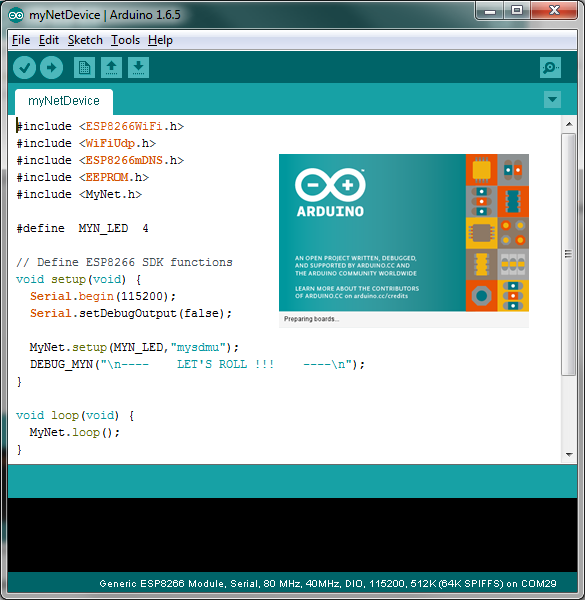Viewport: 585px width, 600px height.
Task: Minimize the Arduino window
Action: (490, 11)
